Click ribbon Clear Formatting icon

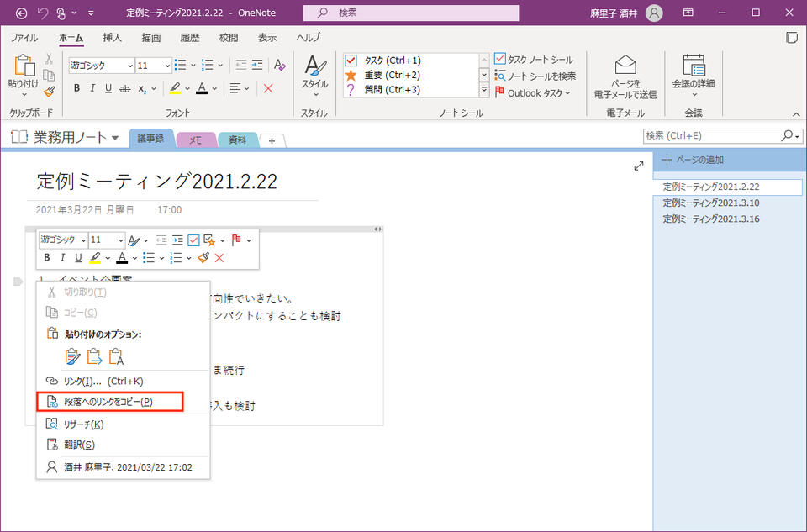[x=279, y=65]
